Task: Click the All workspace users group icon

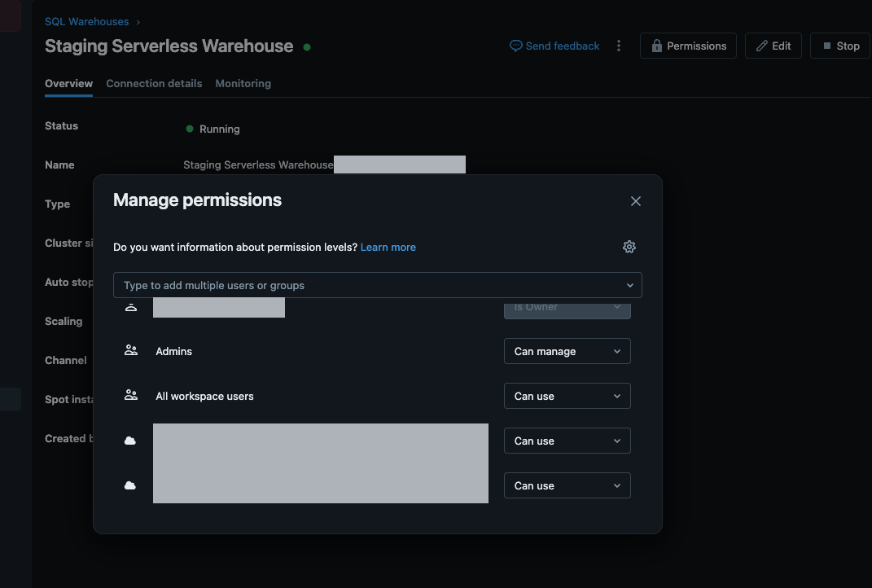Action: pos(131,395)
